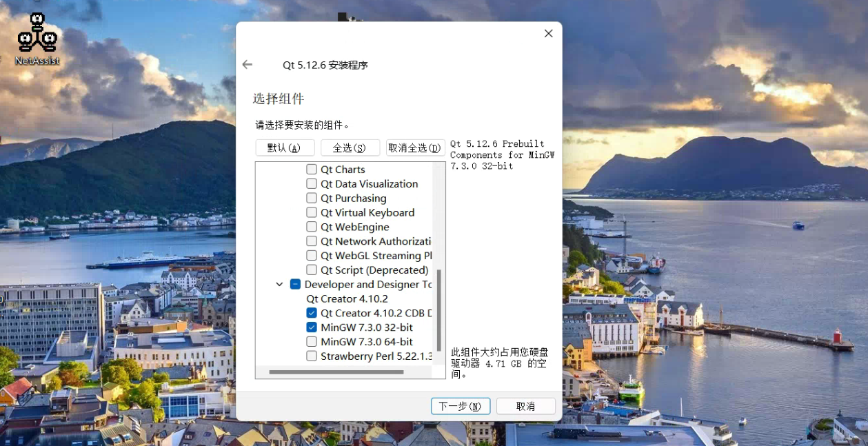Image resolution: width=868 pixels, height=446 pixels.
Task: Uncheck Qt Creator 4.10.2 CDB checkbox
Action: [312, 313]
